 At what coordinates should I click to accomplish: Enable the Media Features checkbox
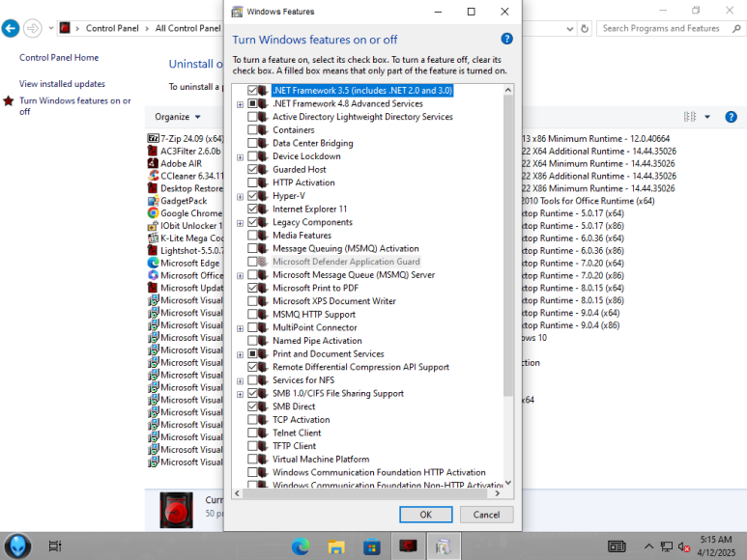coord(252,235)
